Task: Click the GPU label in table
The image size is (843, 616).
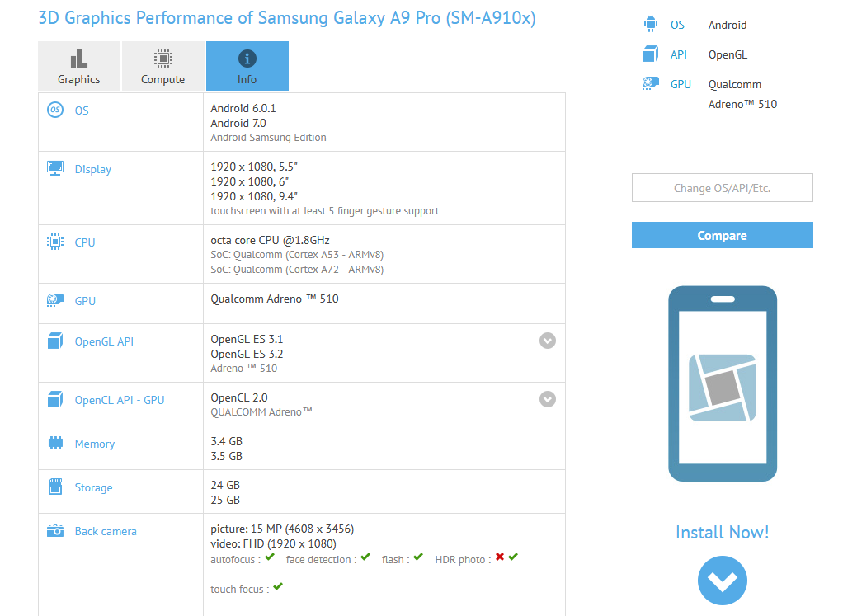Action: [x=85, y=301]
